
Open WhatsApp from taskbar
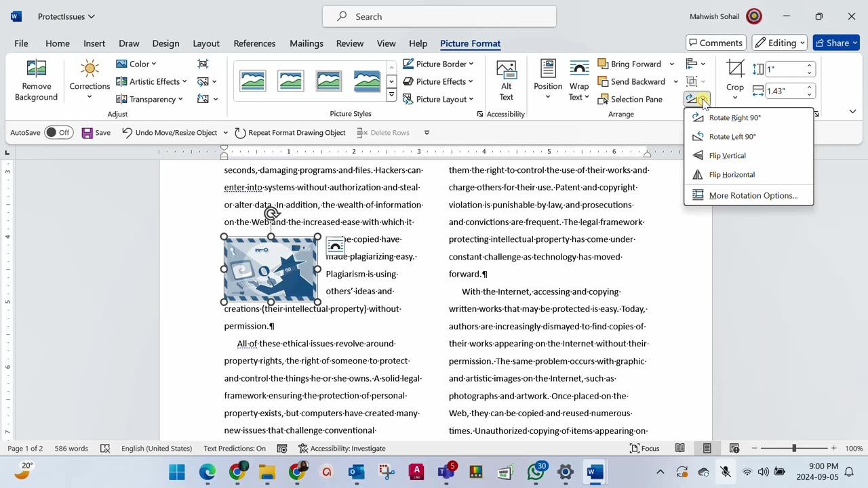pyautogui.click(x=536, y=472)
